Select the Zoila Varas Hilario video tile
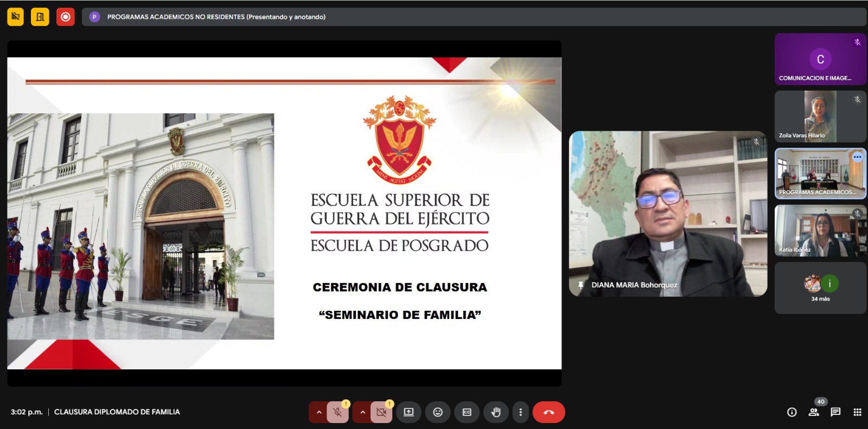 pyautogui.click(x=820, y=117)
